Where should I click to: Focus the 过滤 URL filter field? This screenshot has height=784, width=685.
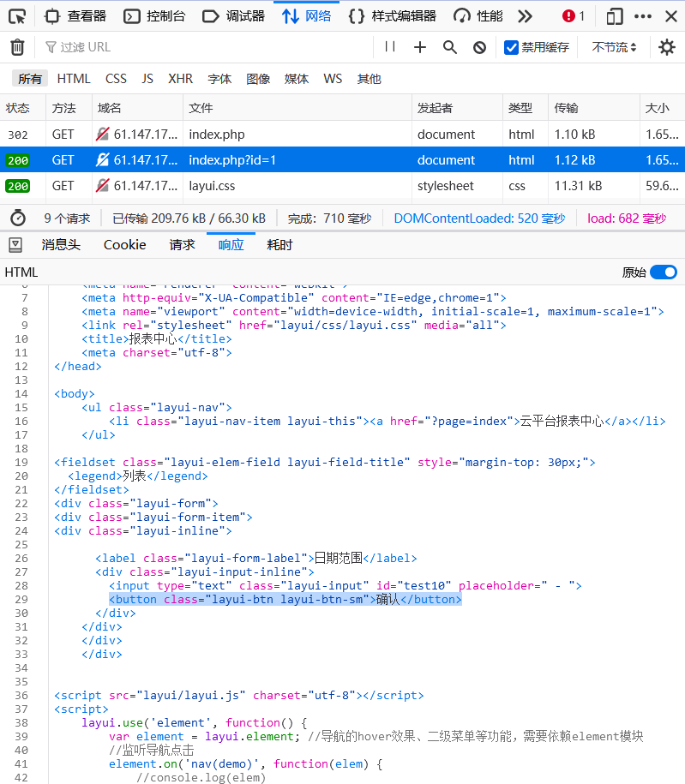[205, 47]
